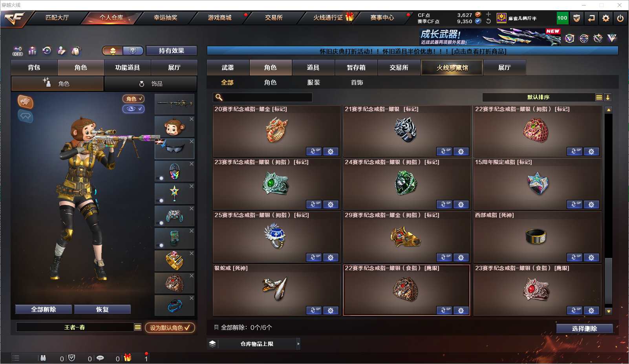Screen dimensions: 629x364
Task: Open the settings gear in top bar
Action: click(606, 18)
